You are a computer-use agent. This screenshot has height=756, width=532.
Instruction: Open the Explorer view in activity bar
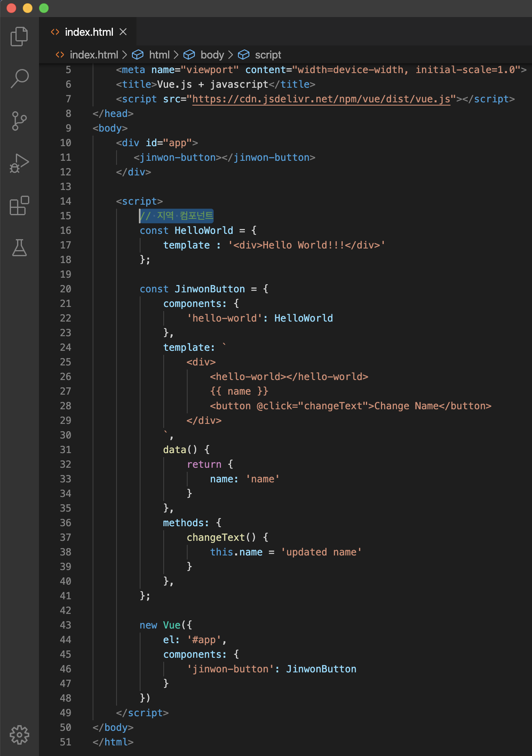coord(19,37)
